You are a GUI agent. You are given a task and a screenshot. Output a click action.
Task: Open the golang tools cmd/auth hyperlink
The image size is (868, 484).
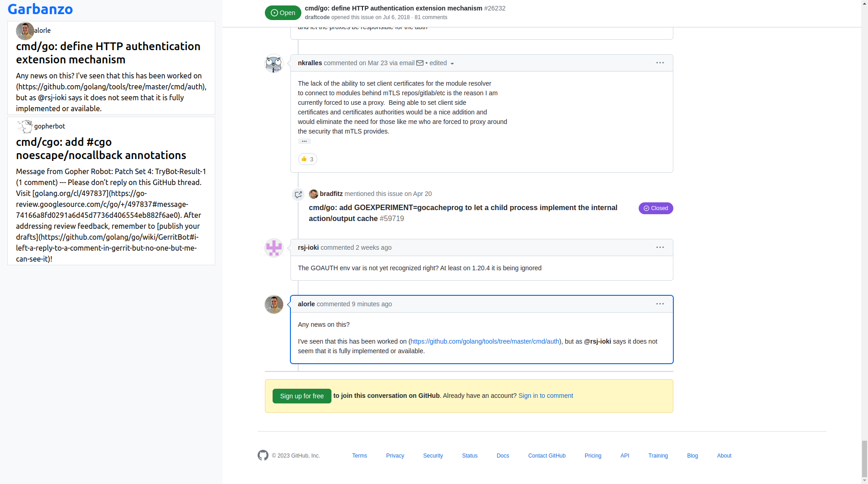click(485, 341)
